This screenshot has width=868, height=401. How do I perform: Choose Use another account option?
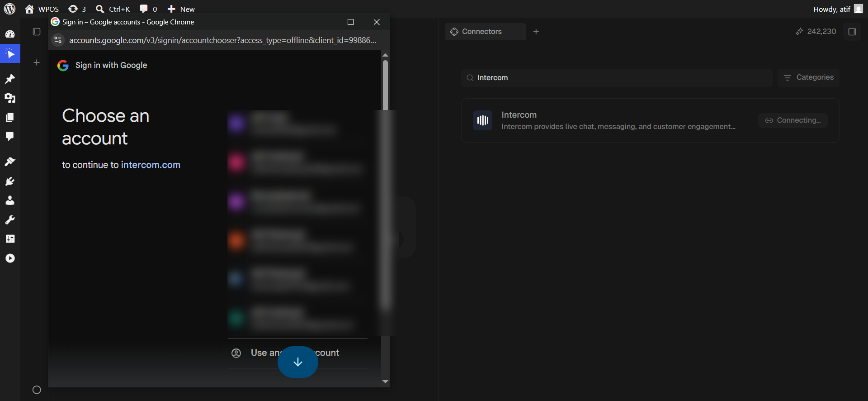pos(297,353)
